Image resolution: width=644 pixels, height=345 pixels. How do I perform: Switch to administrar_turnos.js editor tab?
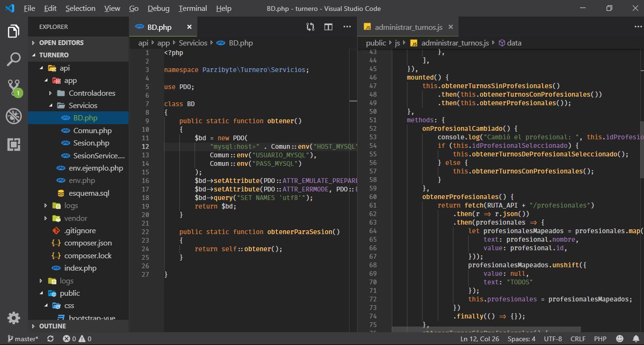click(408, 27)
